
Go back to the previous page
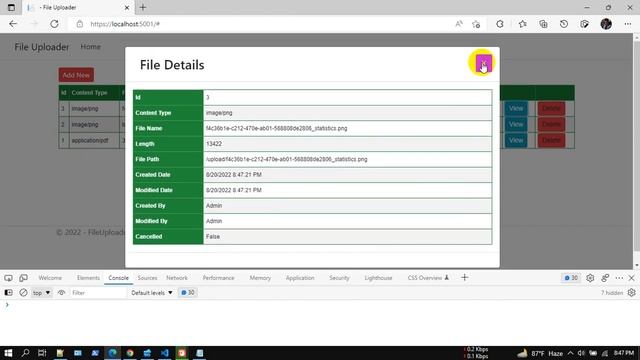tap(13, 24)
